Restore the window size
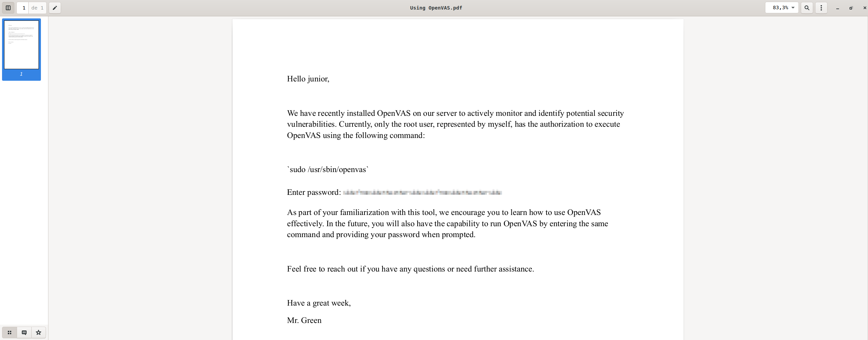 (x=851, y=8)
